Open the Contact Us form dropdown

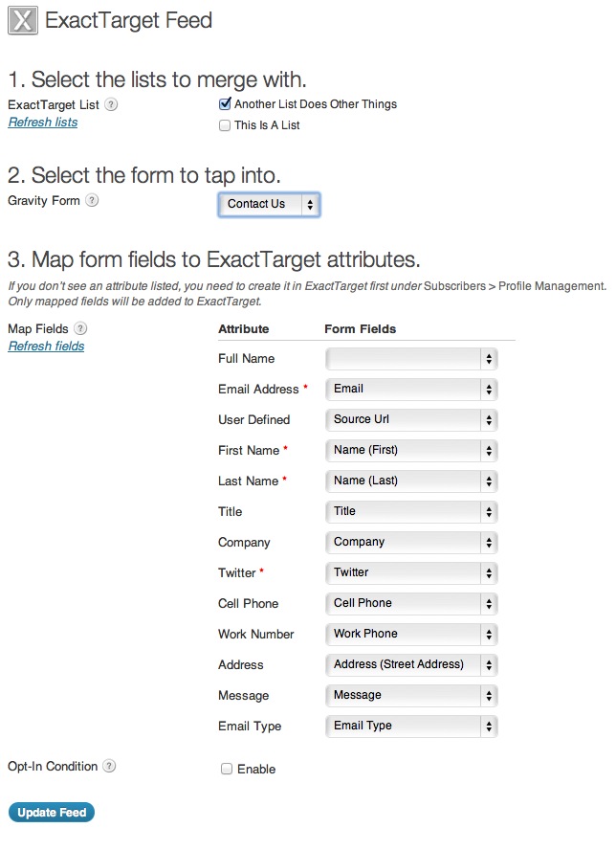coord(270,205)
